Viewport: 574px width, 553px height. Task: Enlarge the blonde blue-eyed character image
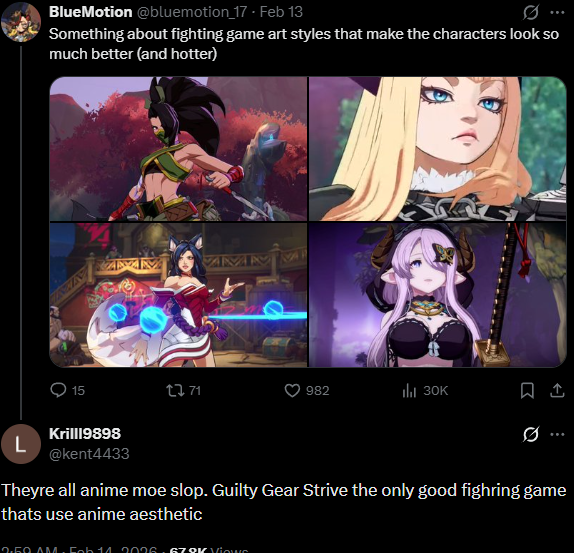pyautogui.click(x=437, y=149)
